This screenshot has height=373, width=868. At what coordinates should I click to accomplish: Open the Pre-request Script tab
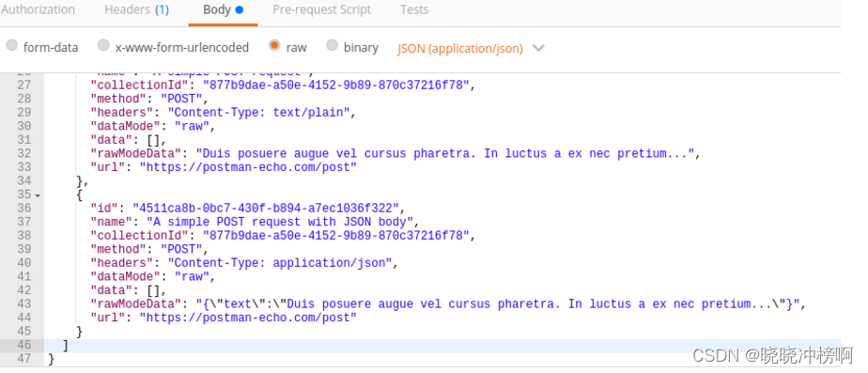321,10
